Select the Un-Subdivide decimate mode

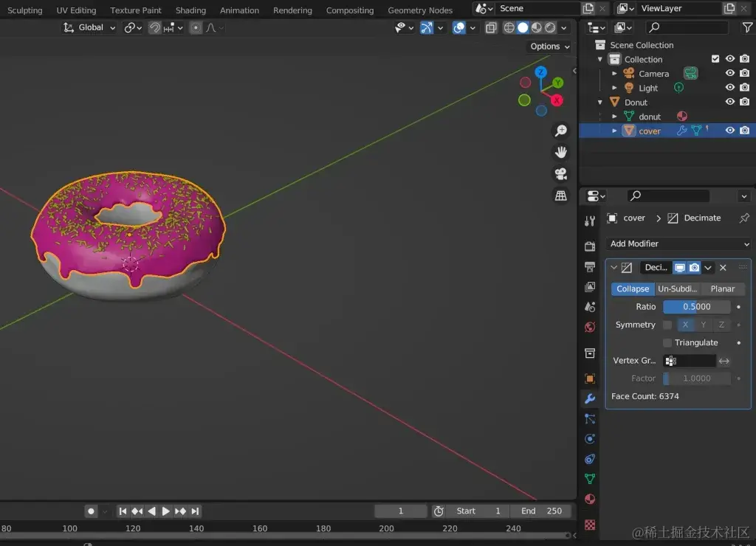click(678, 289)
